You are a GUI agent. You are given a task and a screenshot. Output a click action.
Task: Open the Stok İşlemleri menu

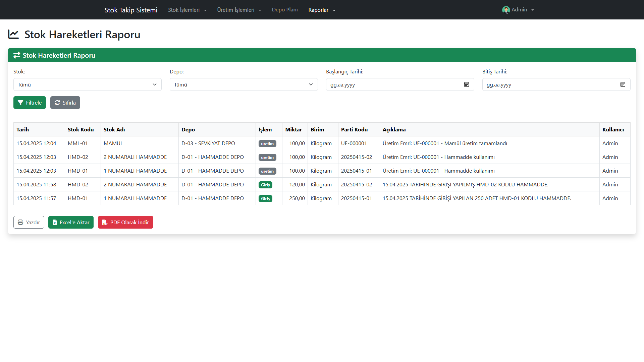tap(187, 10)
